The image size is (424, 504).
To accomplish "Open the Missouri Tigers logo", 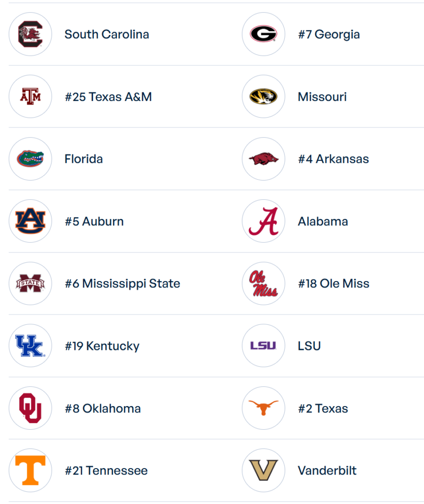I will click(263, 96).
